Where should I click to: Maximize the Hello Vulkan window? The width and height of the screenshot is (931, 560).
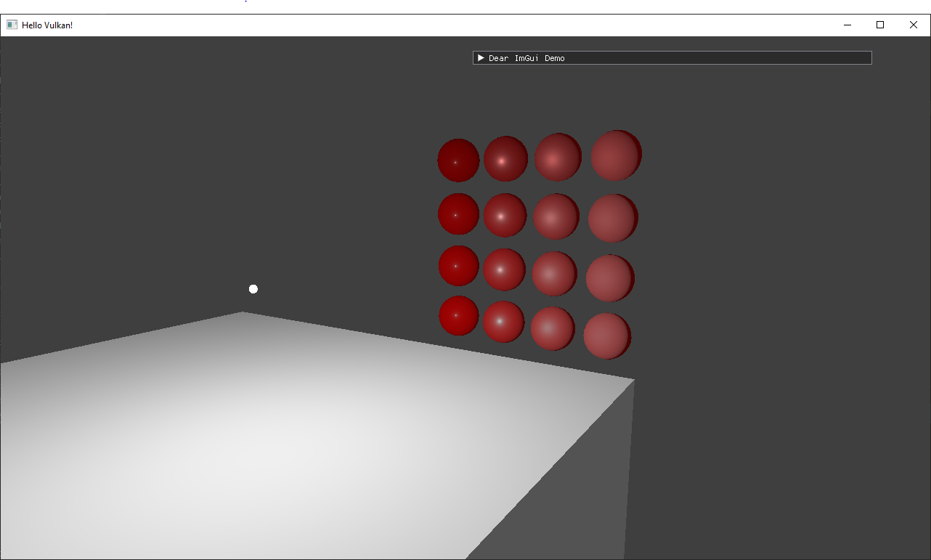[880, 25]
